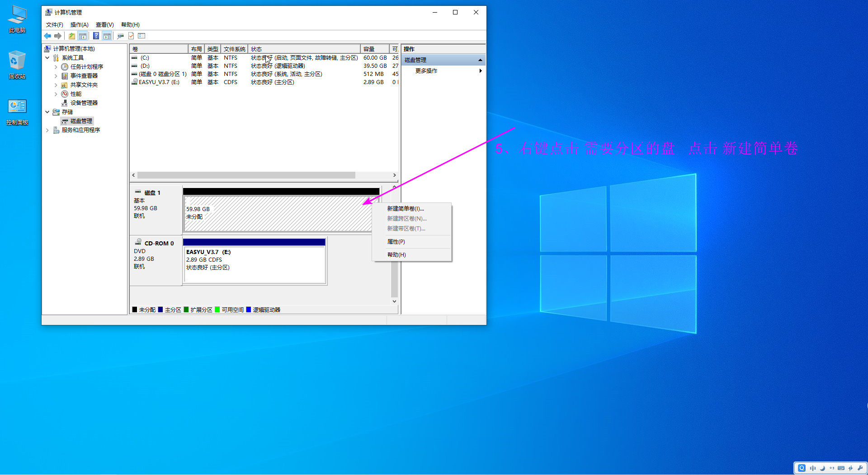Click the 磁盘 1 disk label panel

156,210
